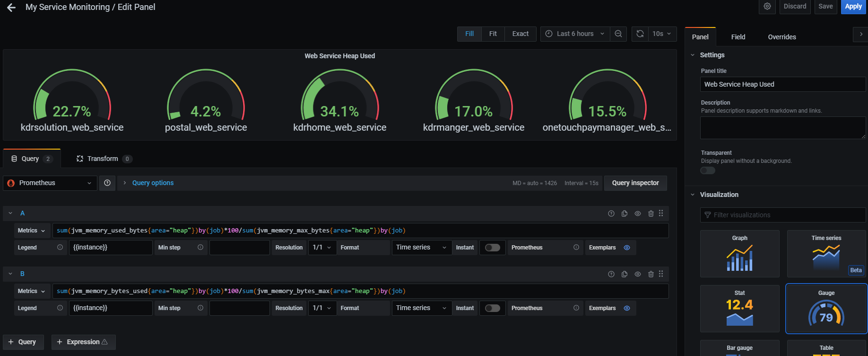
Task: Open dashboard settings gear icon
Action: tap(767, 7)
